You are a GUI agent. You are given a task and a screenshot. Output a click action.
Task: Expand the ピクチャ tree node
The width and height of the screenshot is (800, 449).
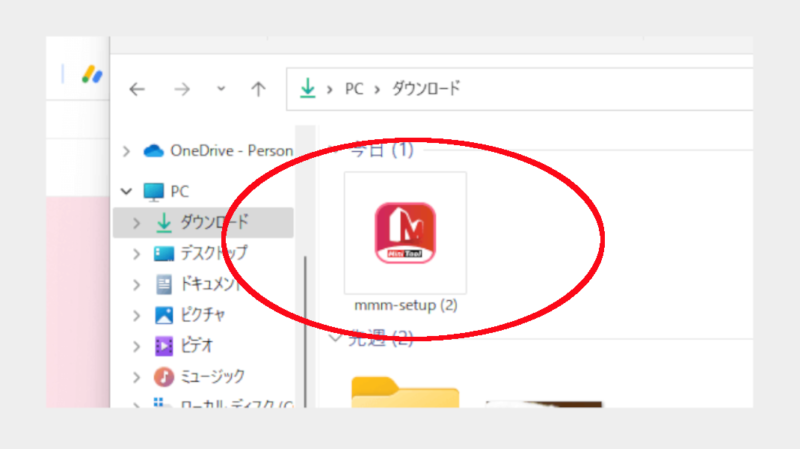click(136, 316)
